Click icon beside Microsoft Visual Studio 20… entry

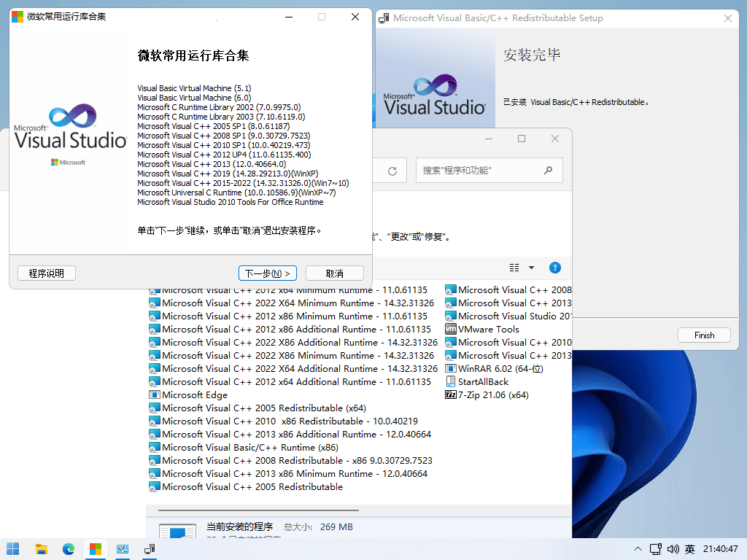pos(450,316)
